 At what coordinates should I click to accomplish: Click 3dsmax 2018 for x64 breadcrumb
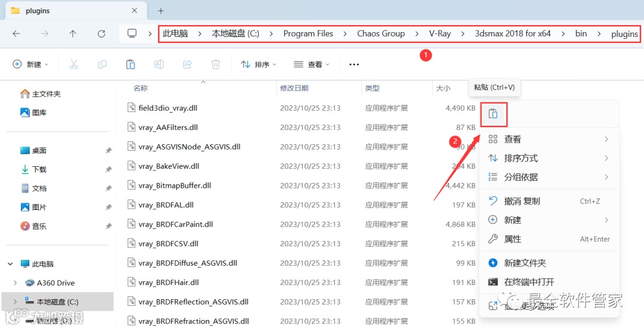(513, 34)
